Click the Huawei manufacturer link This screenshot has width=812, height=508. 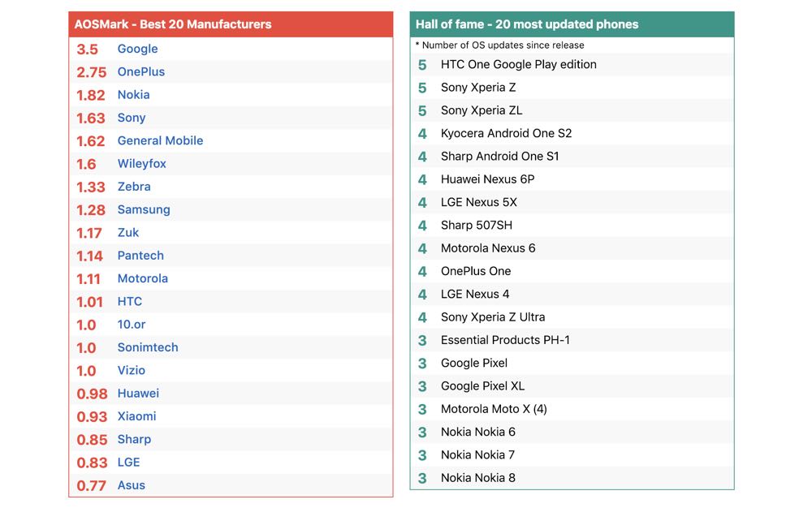tap(138, 394)
